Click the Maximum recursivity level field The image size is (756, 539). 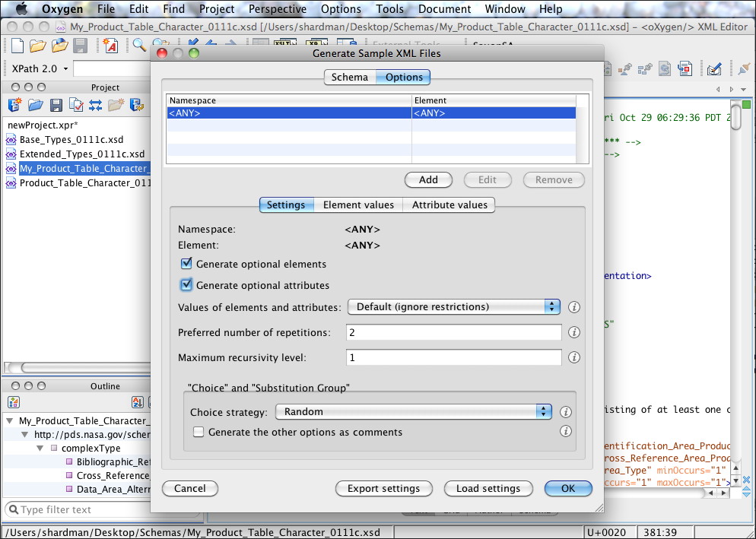[x=454, y=357]
